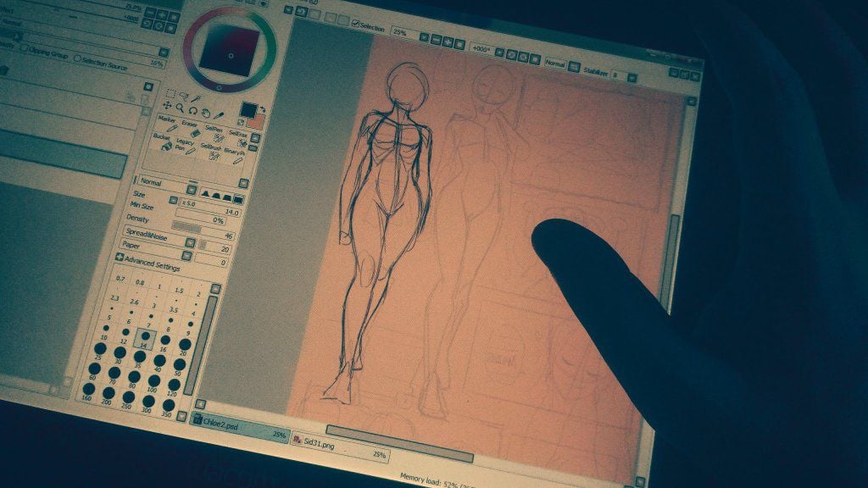Viewport: 868px width, 488px height.
Task: Activate the Magnifier tool
Action: coord(179,108)
